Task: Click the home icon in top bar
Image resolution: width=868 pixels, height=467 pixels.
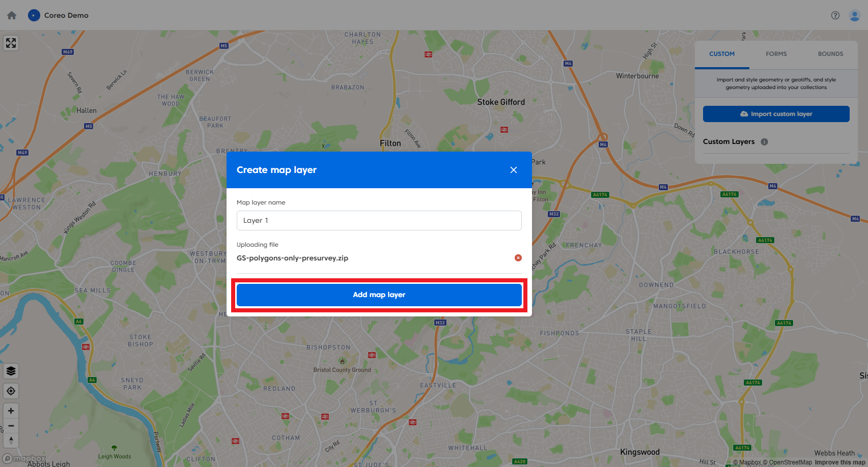Action: point(11,15)
